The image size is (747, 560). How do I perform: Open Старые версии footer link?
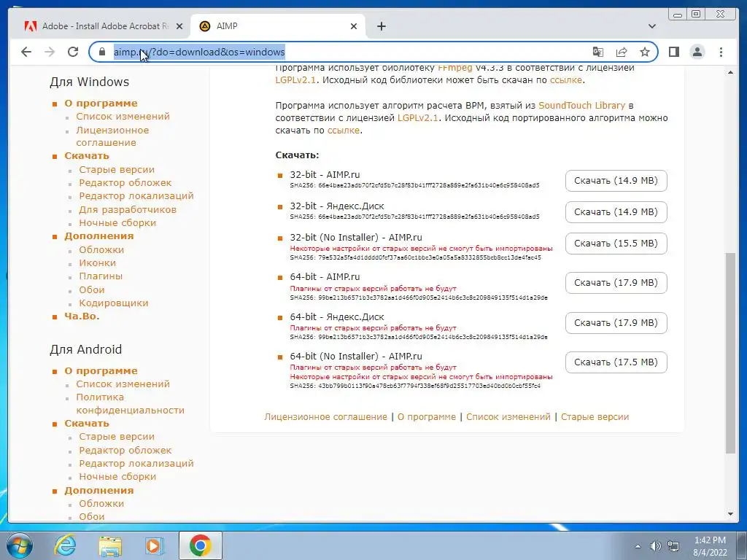tap(595, 416)
